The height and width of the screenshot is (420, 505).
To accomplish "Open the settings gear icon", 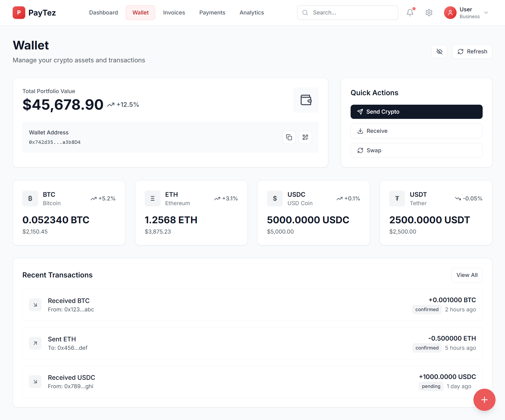I will pyautogui.click(x=429, y=13).
